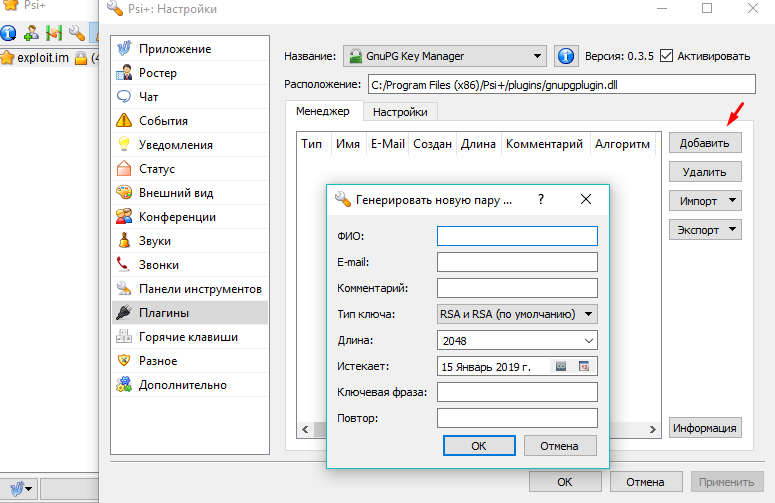Viewport: 775px width, 503px height.
Task: Click Отмена in the key generation dialog
Action: point(560,446)
